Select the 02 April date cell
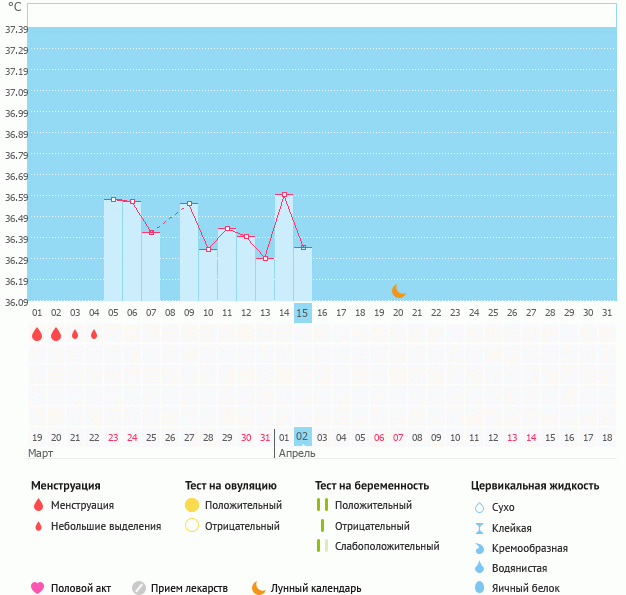The image size is (626, 595). pos(303,436)
